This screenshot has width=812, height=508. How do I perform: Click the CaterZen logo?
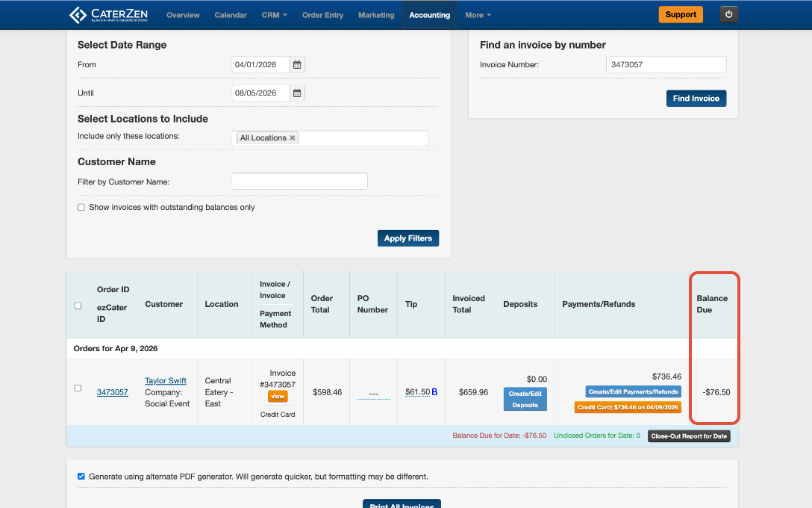point(109,15)
